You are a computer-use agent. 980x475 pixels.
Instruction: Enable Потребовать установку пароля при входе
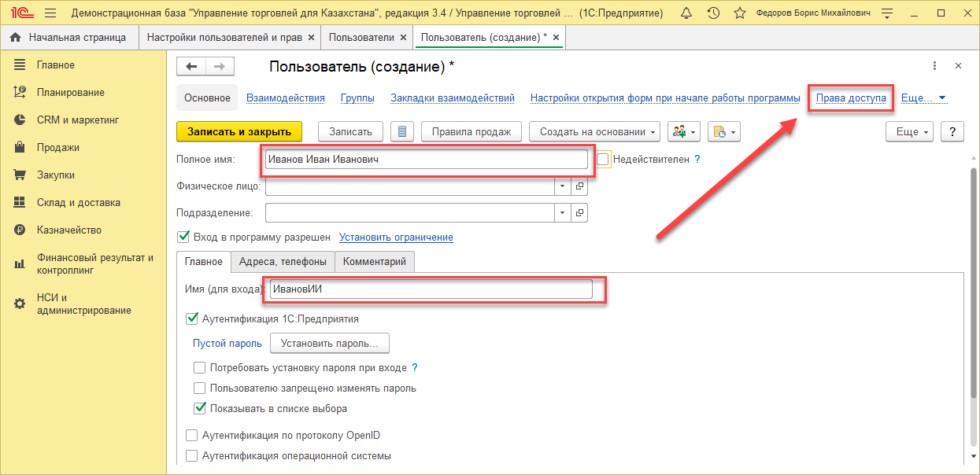coord(200,367)
